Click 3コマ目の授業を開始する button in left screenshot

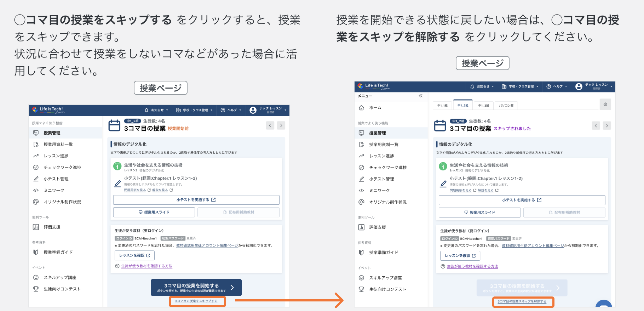pyautogui.click(x=196, y=288)
